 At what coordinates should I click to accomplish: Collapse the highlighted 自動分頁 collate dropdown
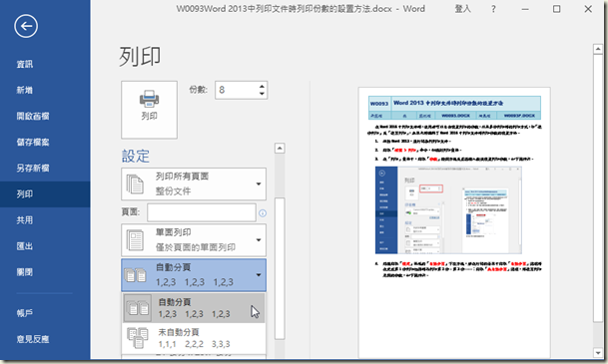[x=194, y=275]
